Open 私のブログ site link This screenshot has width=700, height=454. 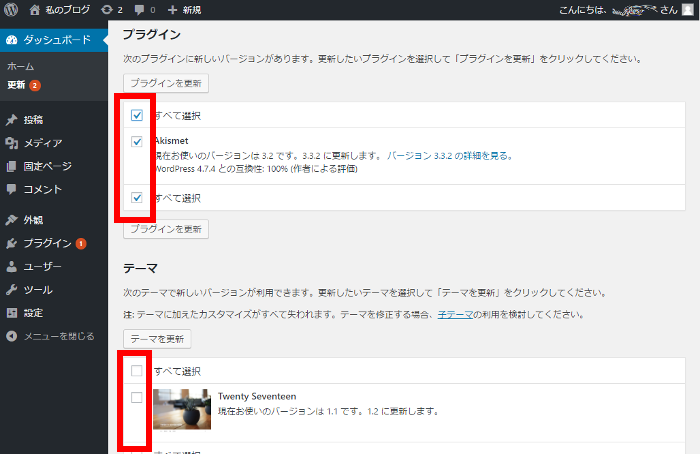[x=67, y=9]
